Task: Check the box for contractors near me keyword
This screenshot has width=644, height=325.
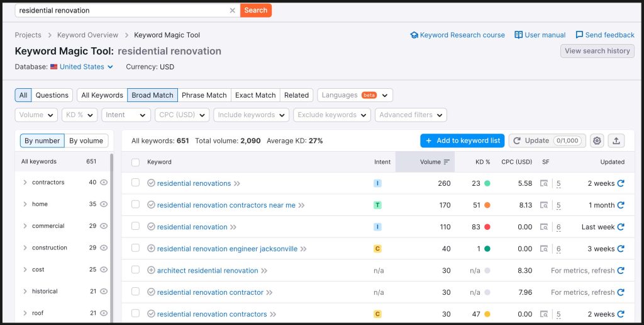Action: [x=136, y=205]
